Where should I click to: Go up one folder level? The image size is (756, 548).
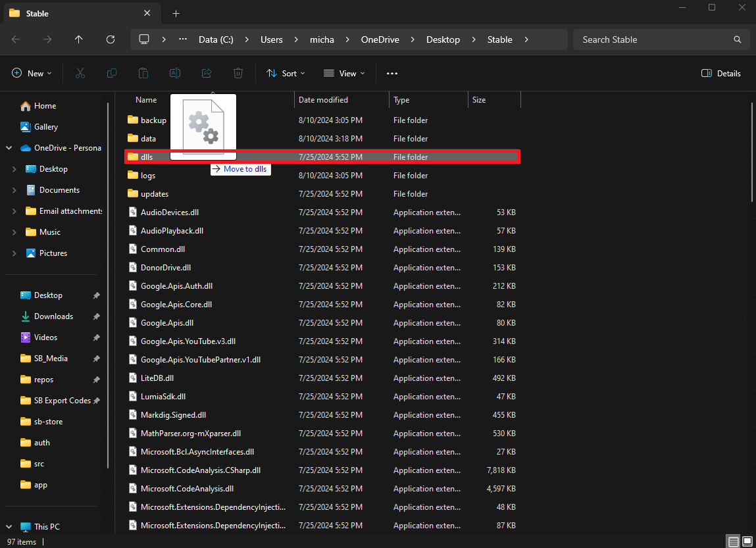(79, 39)
